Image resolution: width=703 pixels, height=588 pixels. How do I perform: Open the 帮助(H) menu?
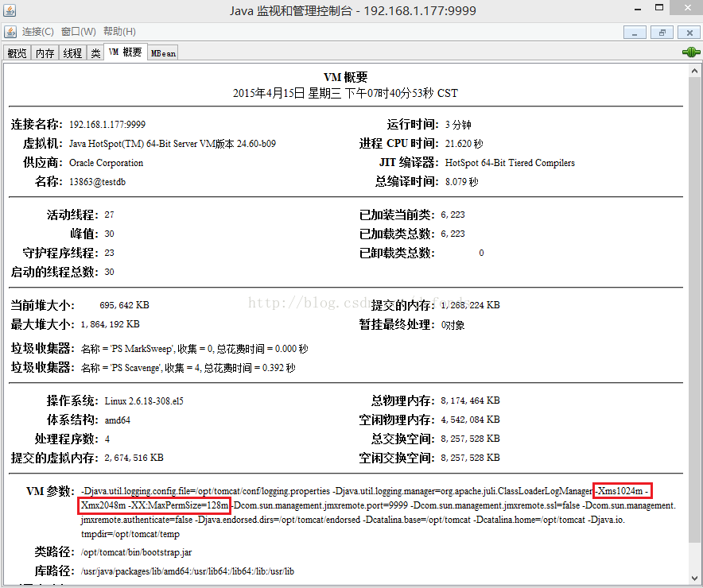(x=119, y=32)
